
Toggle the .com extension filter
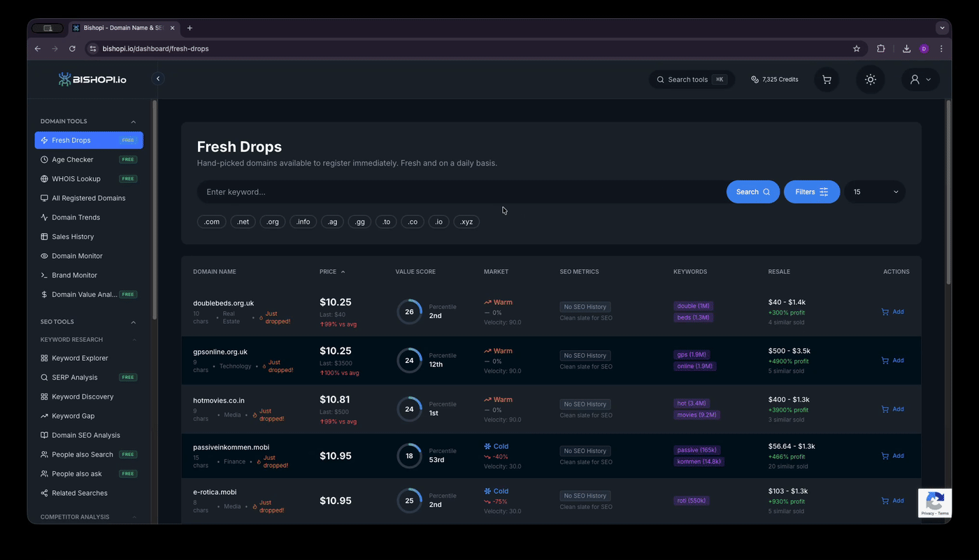click(211, 222)
